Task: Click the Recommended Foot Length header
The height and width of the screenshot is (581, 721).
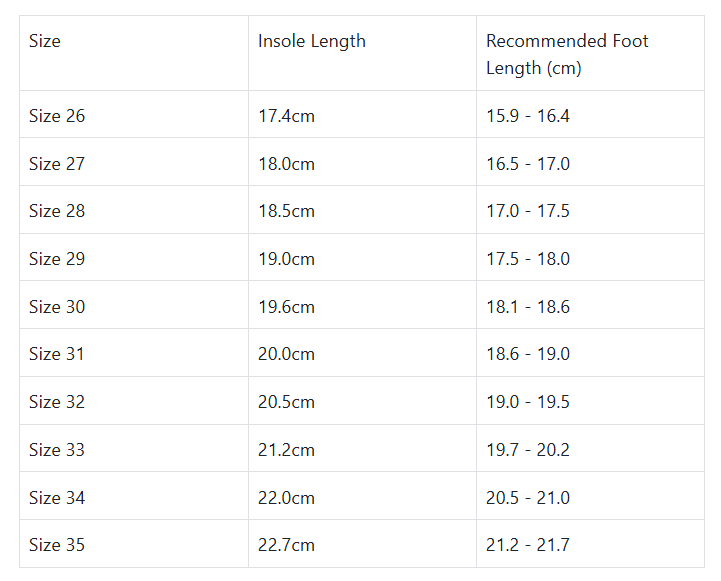Action: [567, 55]
